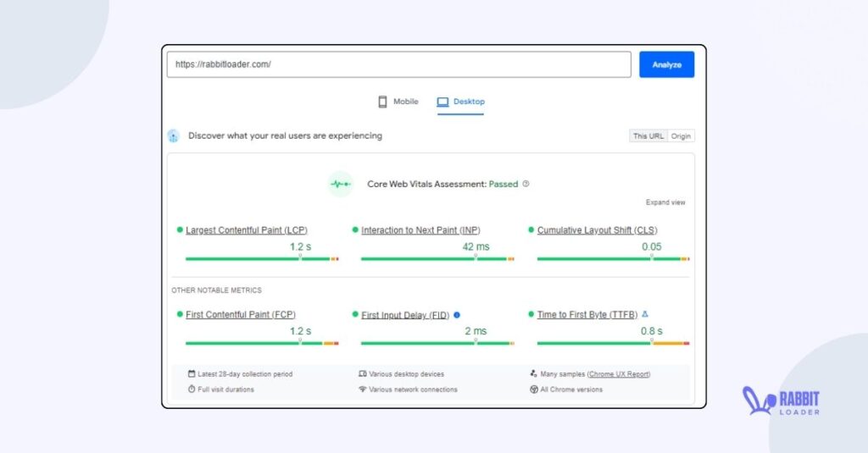Click Various network connections text
This screenshot has height=453, width=868.
pyautogui.click(x=414, y=390)
